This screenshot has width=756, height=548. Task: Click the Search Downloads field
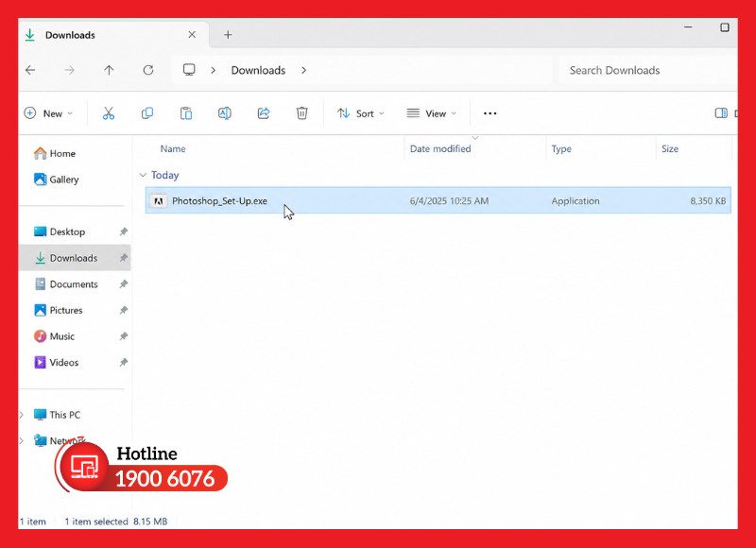tap(647, 70)
